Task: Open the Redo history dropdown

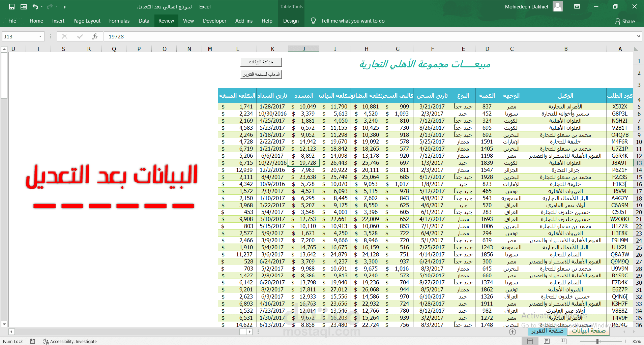Action: (56, 7)
